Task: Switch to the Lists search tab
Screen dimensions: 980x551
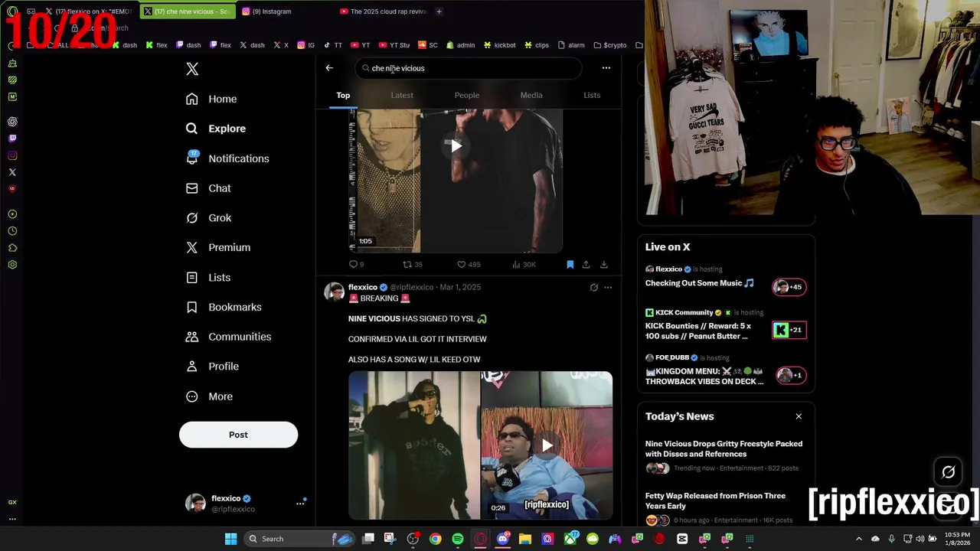Action: coord(592,95)
